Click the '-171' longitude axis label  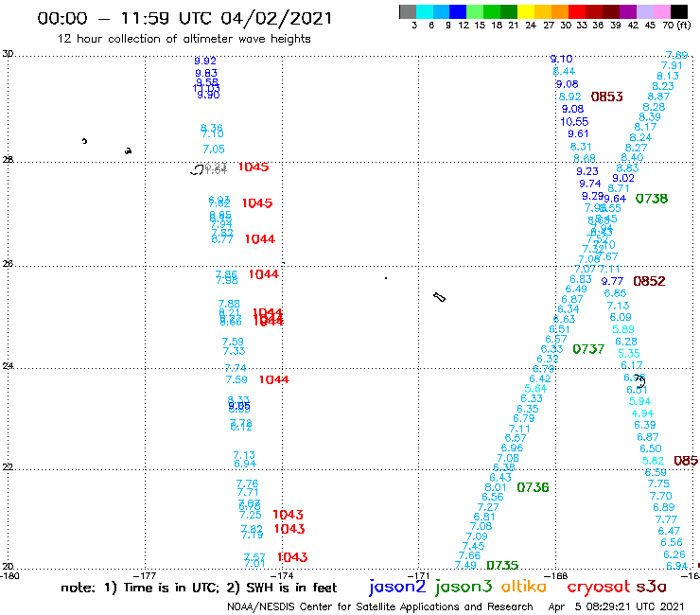point(419,576)
